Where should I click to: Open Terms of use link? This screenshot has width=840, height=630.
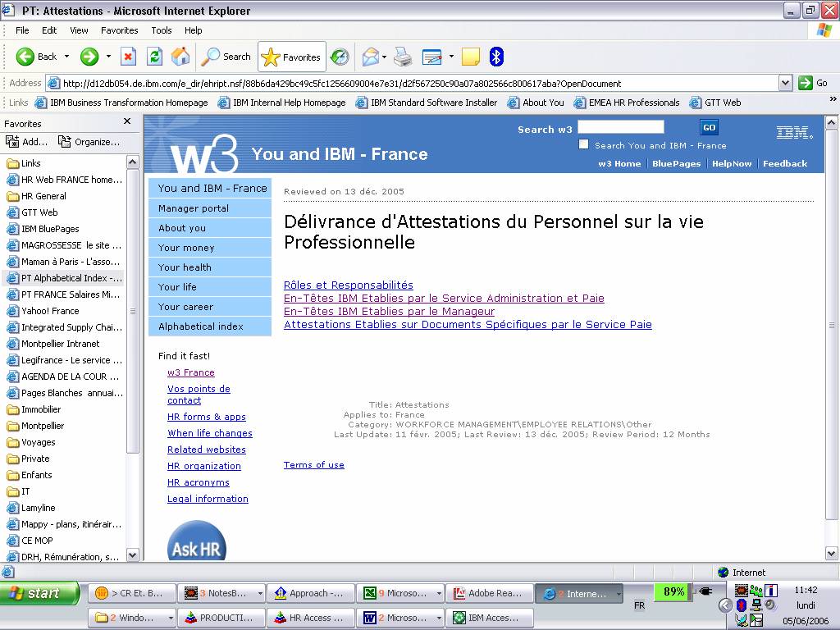tap(314, 465)
